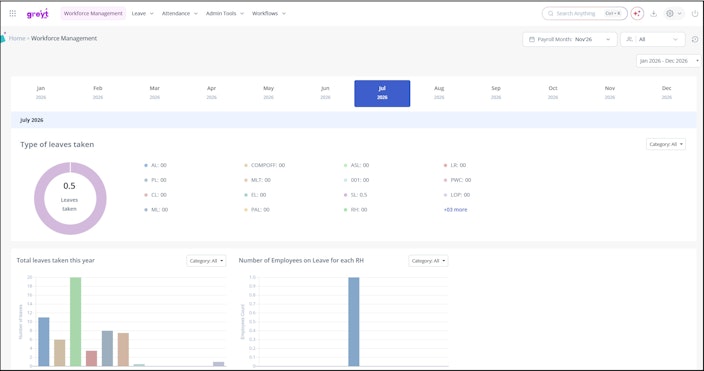Expand the Admin Tools menu

click(x=224, y=13)
